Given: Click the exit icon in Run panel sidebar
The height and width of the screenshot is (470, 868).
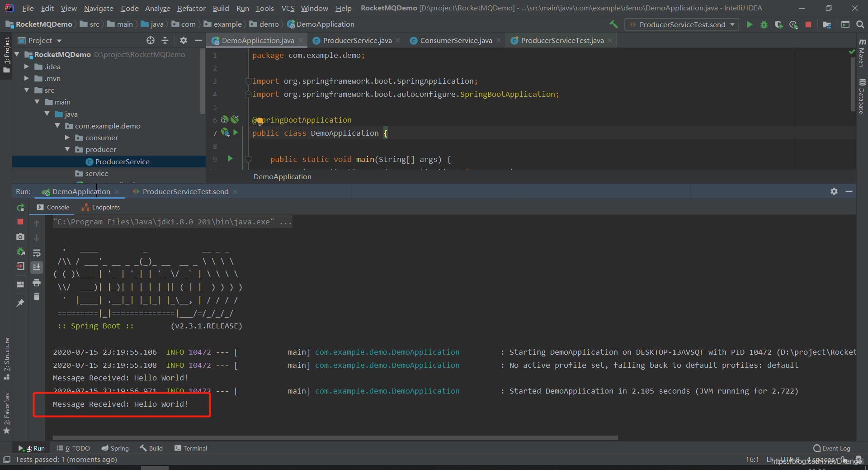Looking at the screenshot, I should pyautogui.click(x=20, y=266).
